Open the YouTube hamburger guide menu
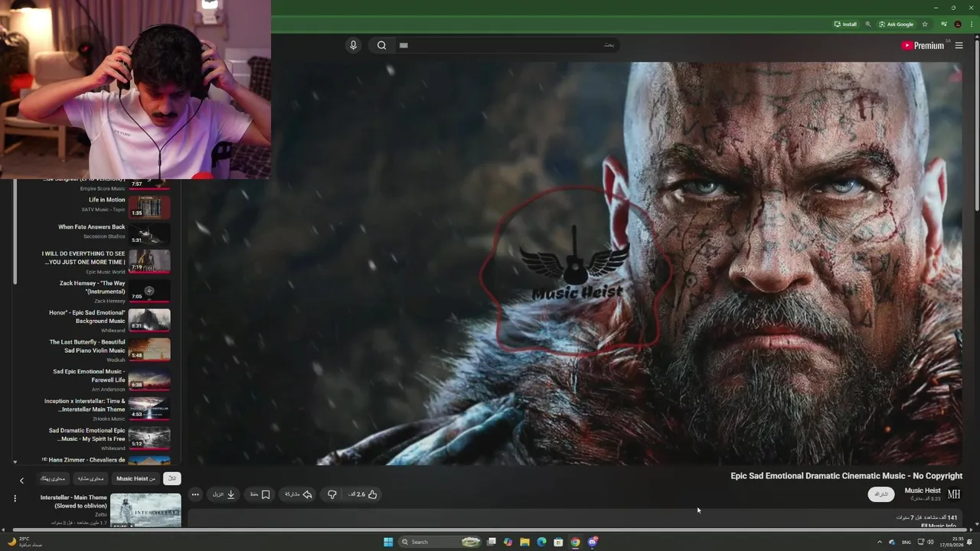This screenshot has width=980, height=551. click(x=959, y=45)
